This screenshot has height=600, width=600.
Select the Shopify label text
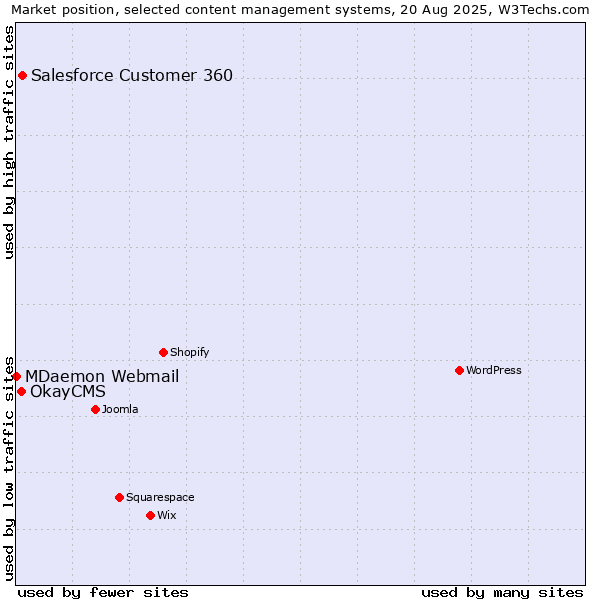tap(189, 352)
